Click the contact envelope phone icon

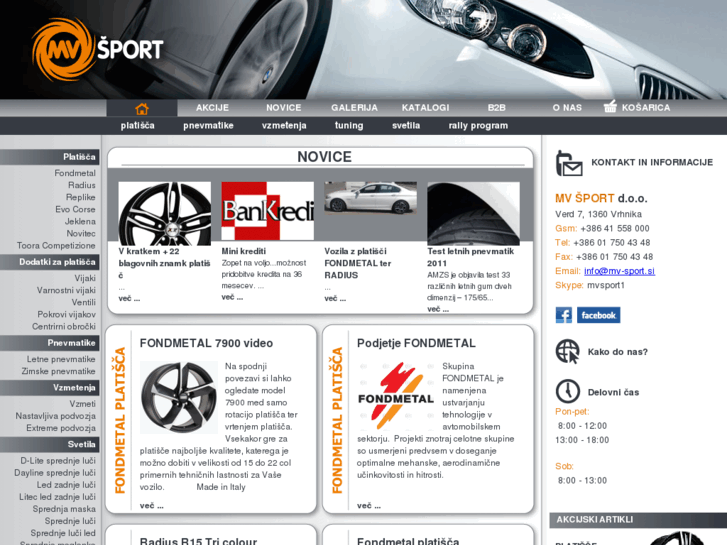click(569, 163)
